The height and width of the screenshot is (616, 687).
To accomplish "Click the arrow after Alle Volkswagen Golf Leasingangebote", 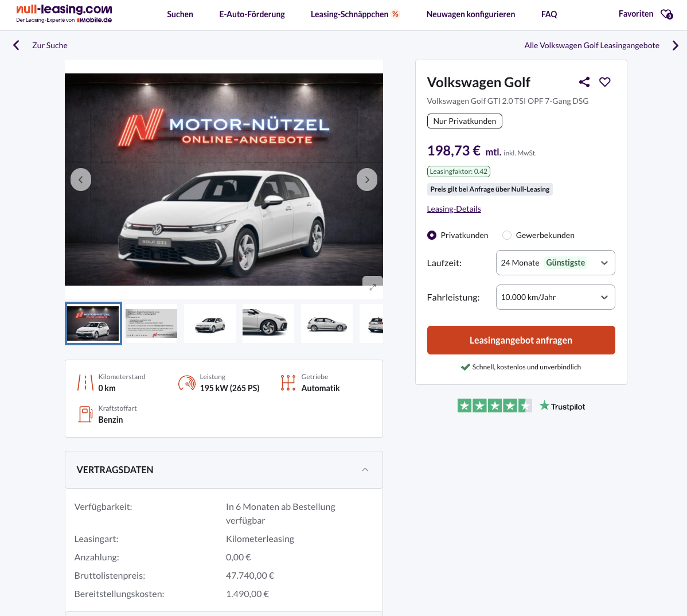I will click(x=675, y=45).
